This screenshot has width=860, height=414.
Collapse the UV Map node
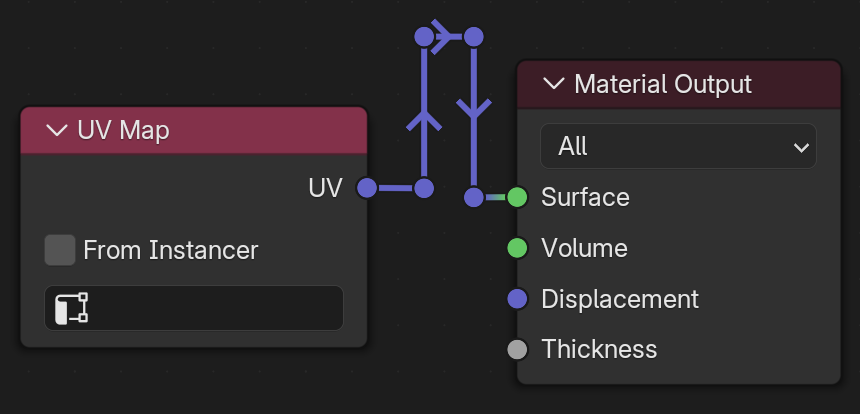pos(56,131)
